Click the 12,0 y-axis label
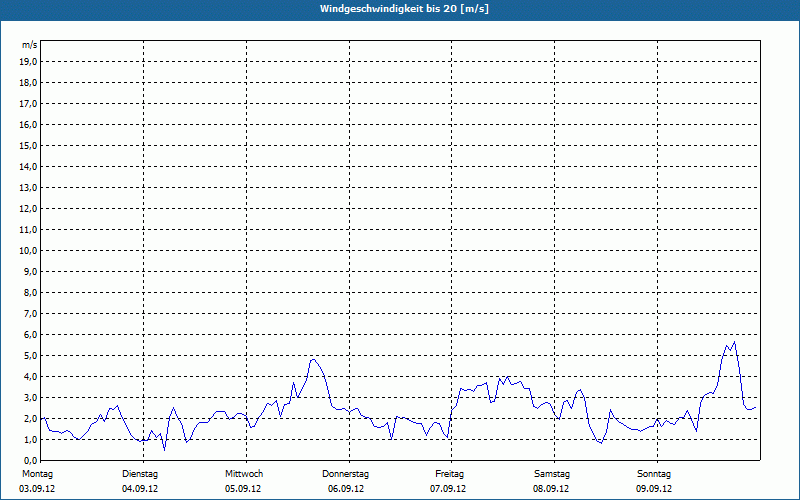Screen dimensions: 800x500 (28, 208)
